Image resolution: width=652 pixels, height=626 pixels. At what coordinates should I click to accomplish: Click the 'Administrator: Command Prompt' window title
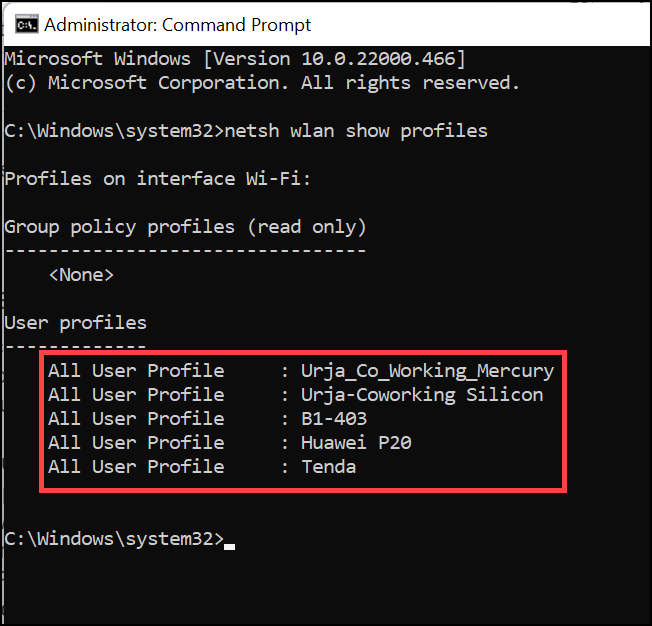point(178,24)
